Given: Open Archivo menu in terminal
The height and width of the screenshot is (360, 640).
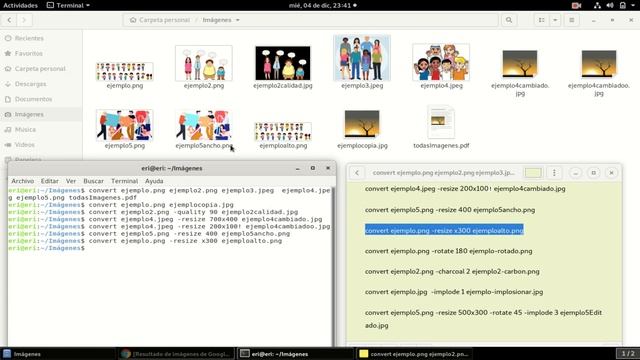Looking at the screenshot, I should pyautogui.click(x=22, y=181).
